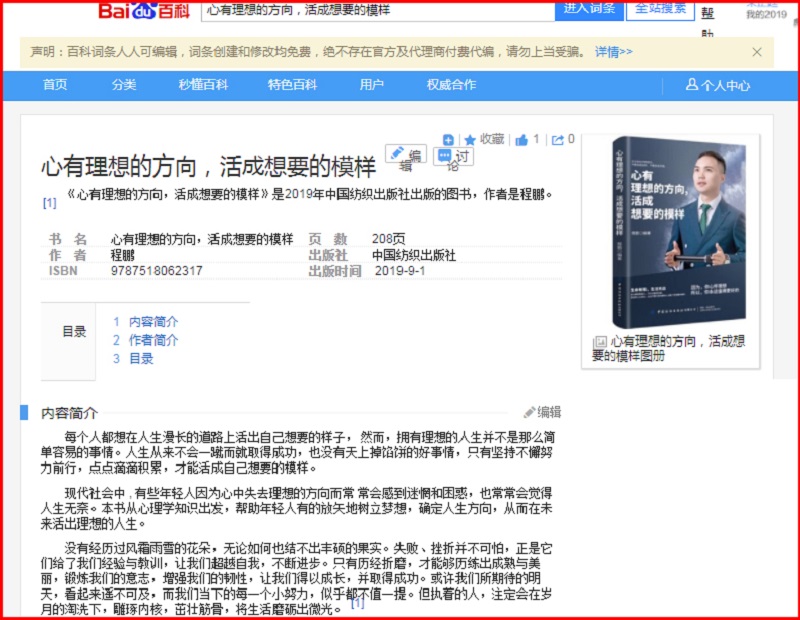Jump to 作者简介 in table of contents

[x=153, y=340]
